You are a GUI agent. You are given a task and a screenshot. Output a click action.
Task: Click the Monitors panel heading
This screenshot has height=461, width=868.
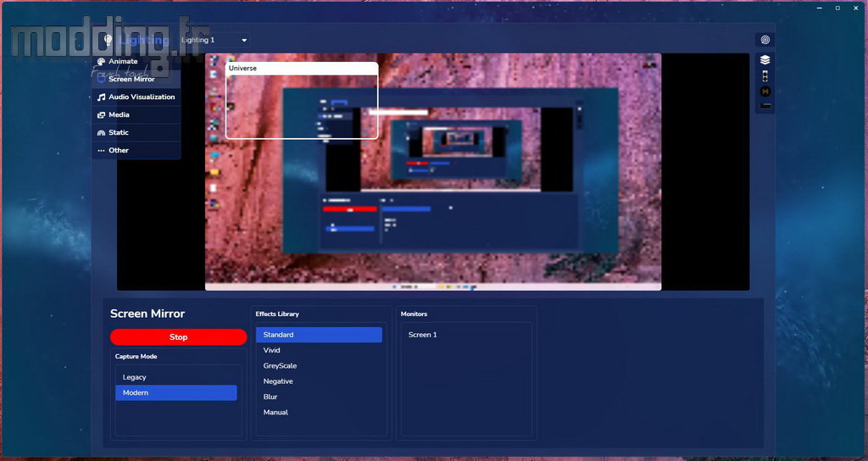pyautogui.click(x=414, y=314)
